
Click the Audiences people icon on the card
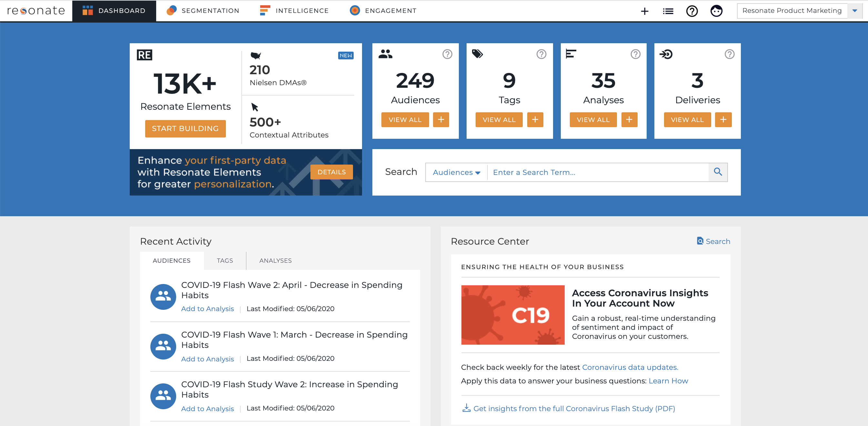point(385,54)
